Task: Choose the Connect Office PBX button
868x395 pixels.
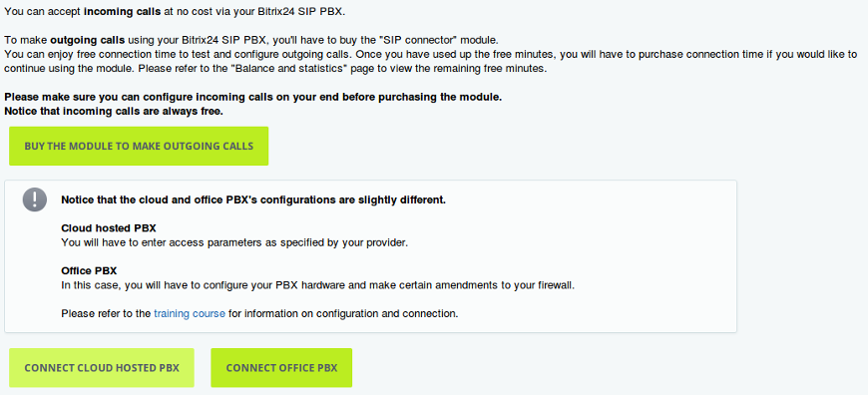Action: (x=281, y=368)
